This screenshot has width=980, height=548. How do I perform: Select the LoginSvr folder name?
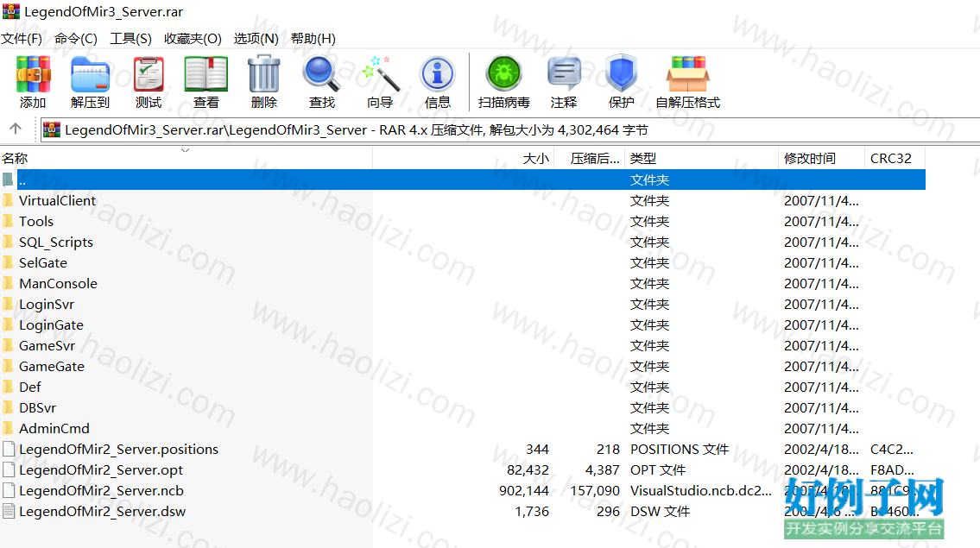point(47,305)
